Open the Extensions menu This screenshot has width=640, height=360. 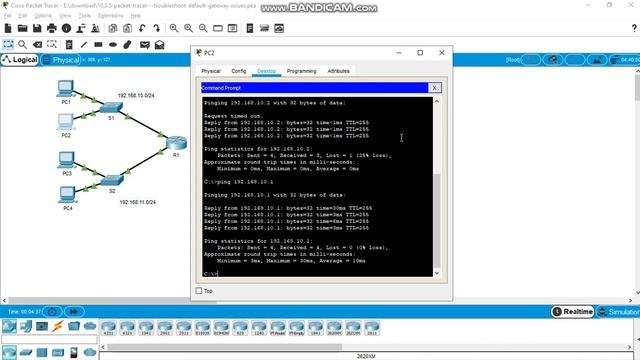(111, 16)
